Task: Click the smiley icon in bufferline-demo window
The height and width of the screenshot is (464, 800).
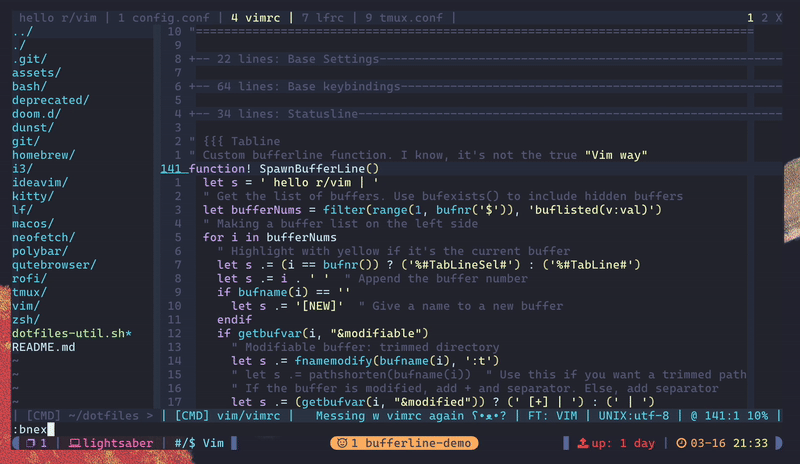Action: point(341,442)
